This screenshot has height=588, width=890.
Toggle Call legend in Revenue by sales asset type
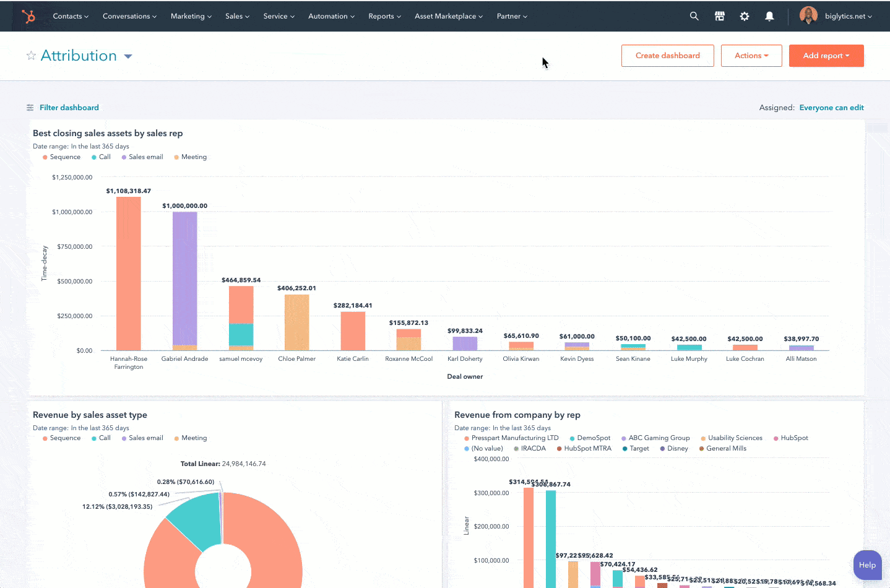tap(101, 438)
